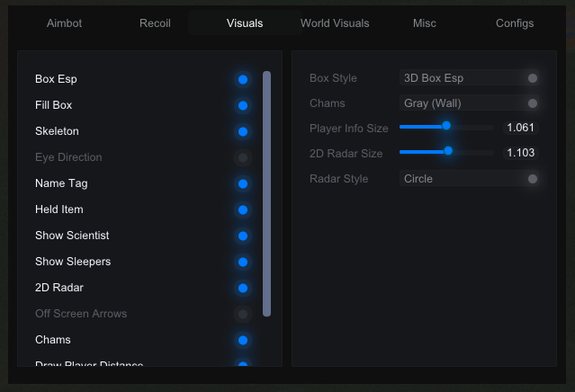Click the 2D Radar Size slider handle
The height and width of the screenshot is (392, 575).
point(448,152)
